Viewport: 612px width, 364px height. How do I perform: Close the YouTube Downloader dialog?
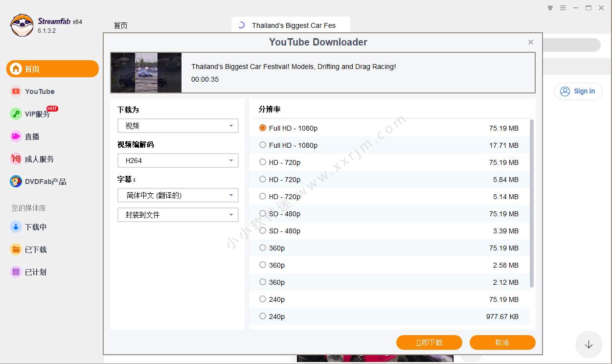coord(531,42)
